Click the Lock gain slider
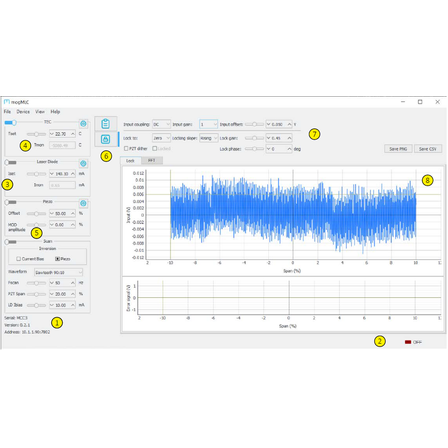 coord(254,138)
